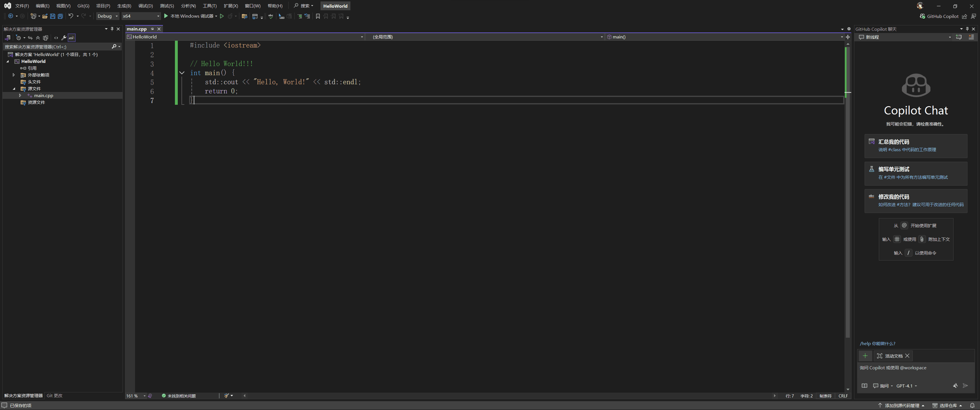Click the Copilot tools wrench icon
Image resolution: width=980 pixels, height=410 pixels.
click(x=955, y=386)
